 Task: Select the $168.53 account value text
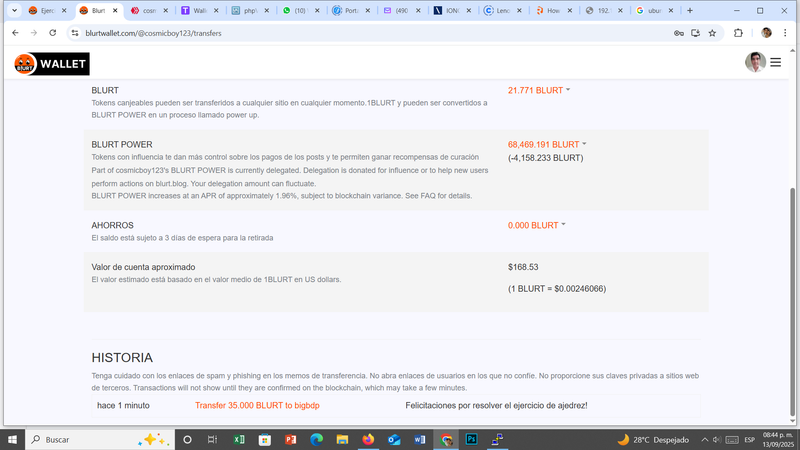(x=523, y=267)
